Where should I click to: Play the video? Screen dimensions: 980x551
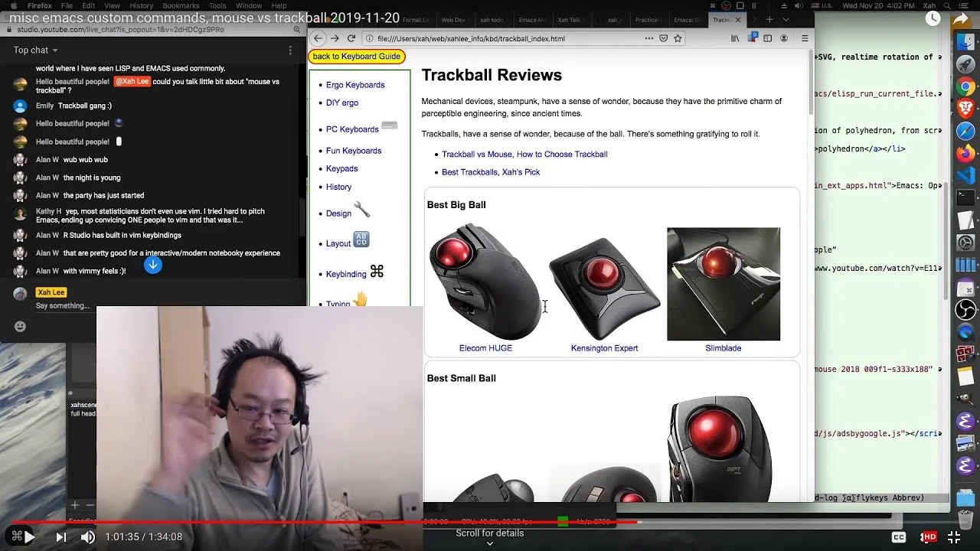pyautogui.click(x=29, y=537)
